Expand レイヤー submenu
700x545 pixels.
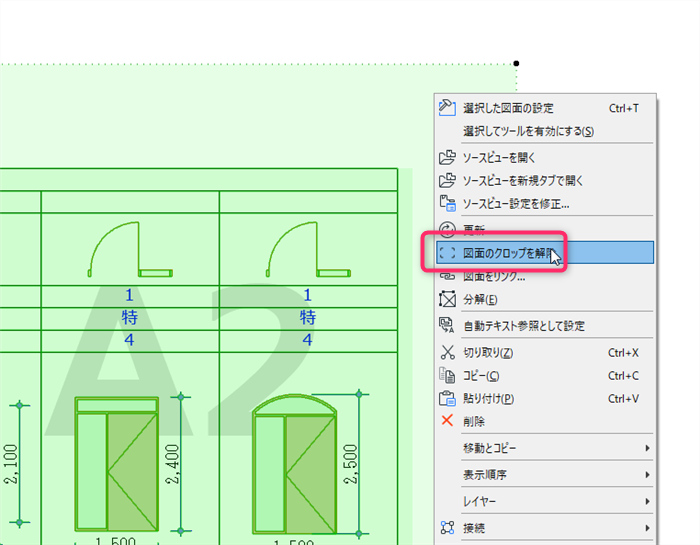(545, 502)
